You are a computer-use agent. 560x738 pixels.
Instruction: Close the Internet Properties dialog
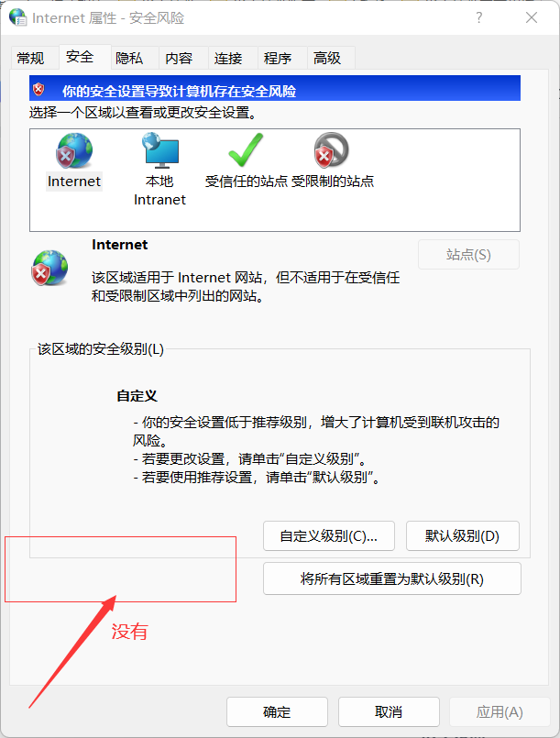click(532, 18)
